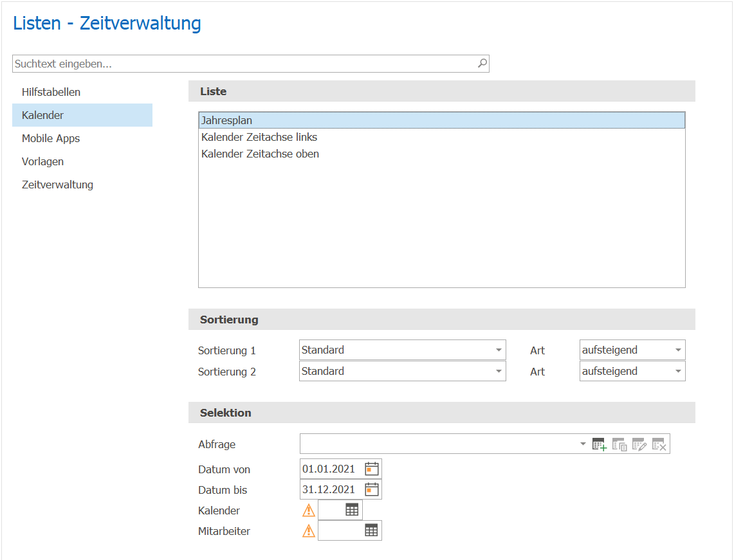Click the Datum von date value 01.01.2021
This screenshot has width=734, height=560.
coord(329,469)
